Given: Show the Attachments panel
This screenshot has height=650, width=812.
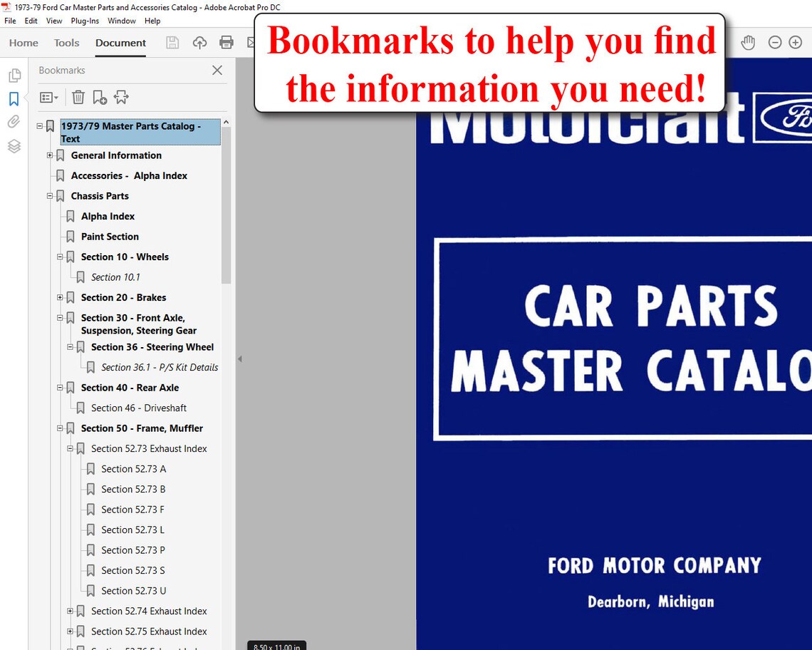Looking at the screenshot, I should point(15,122).
